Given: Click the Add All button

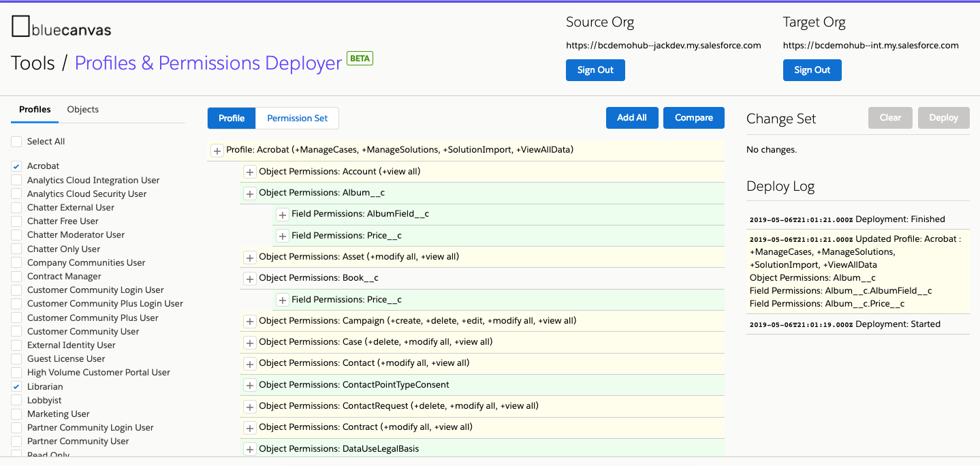Looking at the screenshot, I should tap(632, 118).
